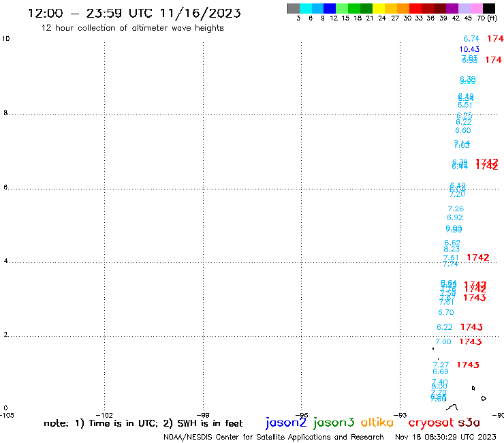
Task: Click the "jason3" satellite legend label
Action: (334, 423)
